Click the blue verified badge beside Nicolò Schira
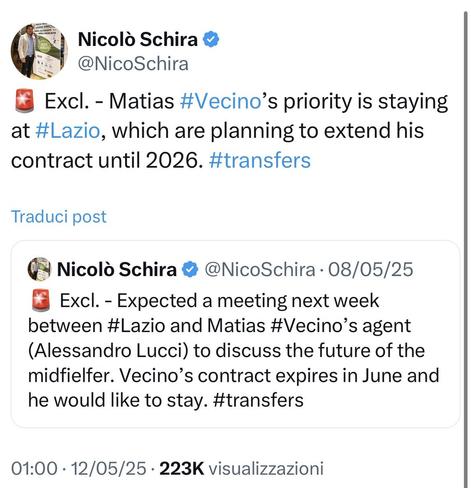The width and height of the screenshot is (471, 488). point(211,39)
